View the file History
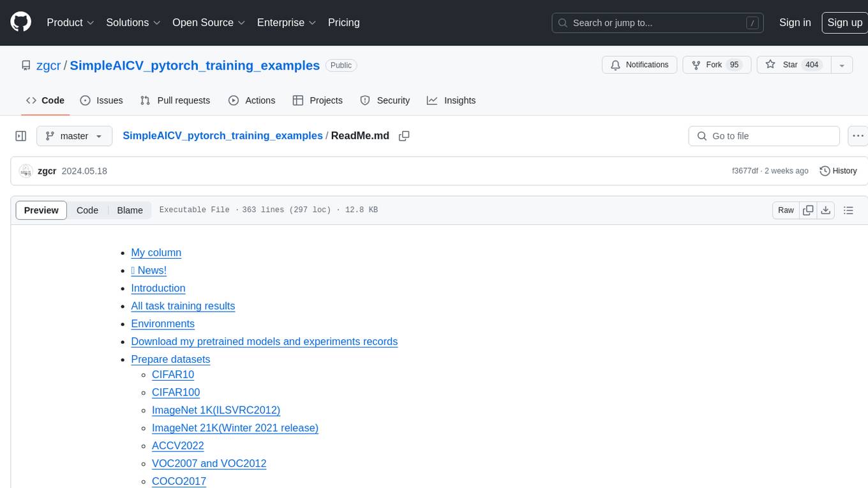Viewport: 868px width, 488px height. (838, 171)
